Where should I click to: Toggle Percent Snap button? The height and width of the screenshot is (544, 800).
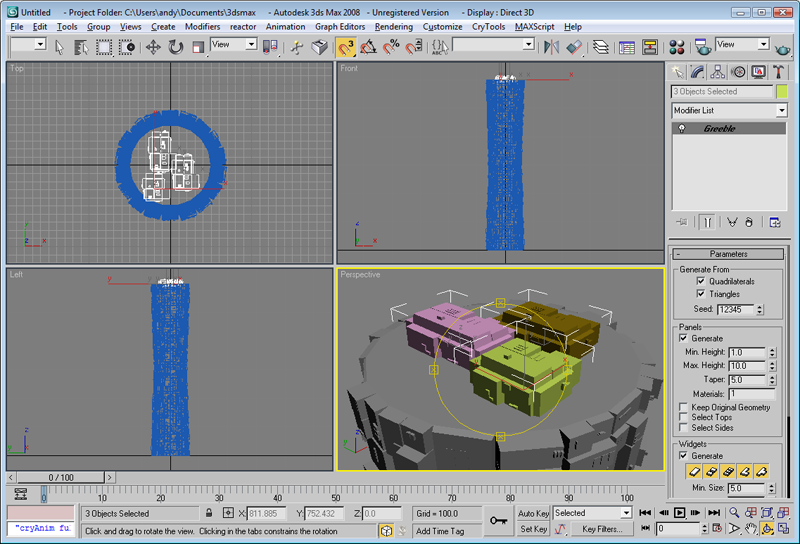pos(391,47)
